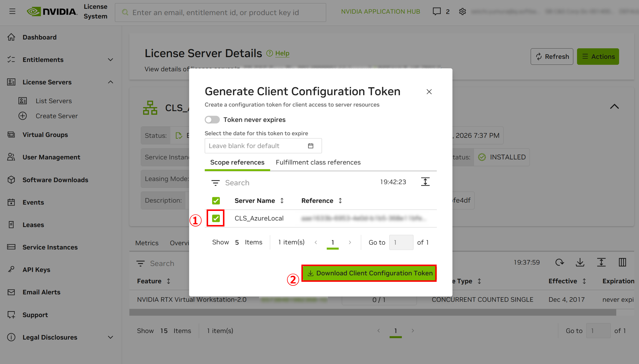The image size is (639, 364).
Task: Go to the previous page in the dialog
Action: [316, 242]
